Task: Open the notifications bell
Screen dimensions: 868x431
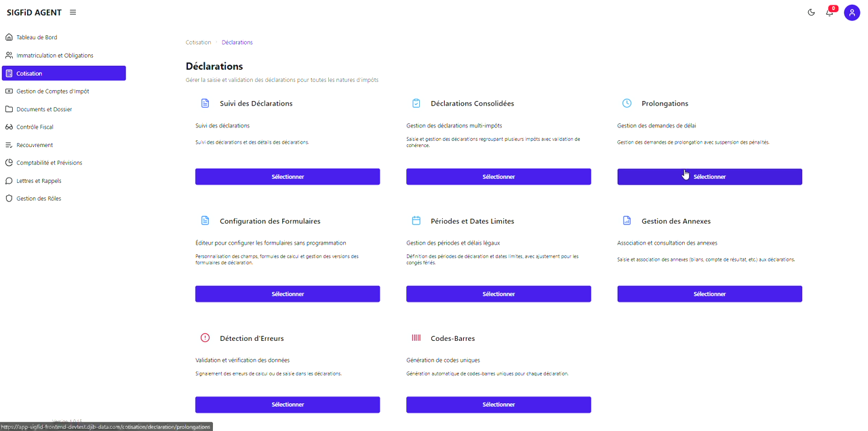Action: pos(829,12)
